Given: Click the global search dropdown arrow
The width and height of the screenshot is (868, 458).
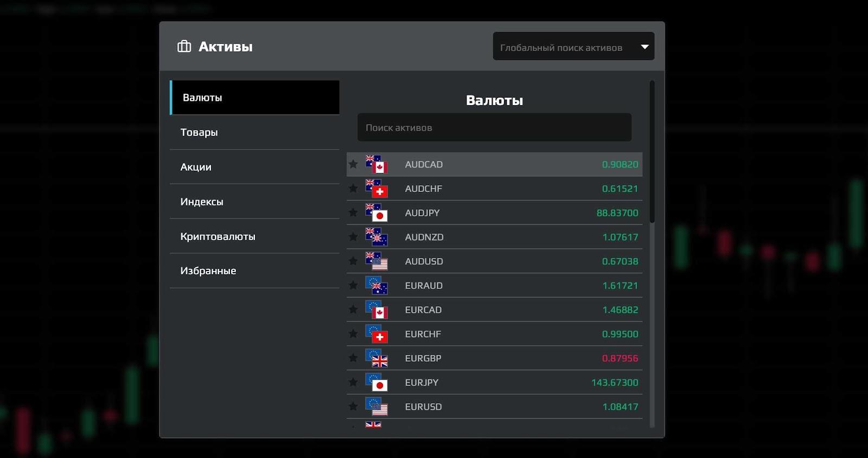Looking at the screenshot, I should coord(645,47).
